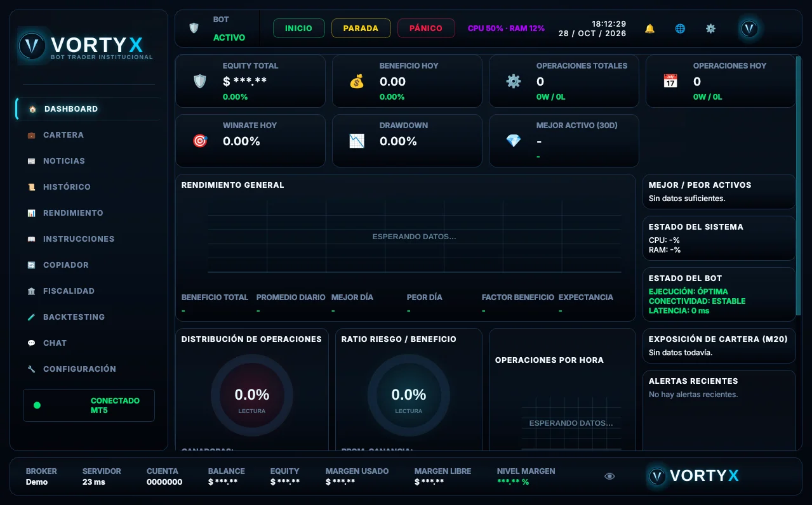Click the Exposición de Cartera (M20) panel heading
Image resolution: width=812 pixels, height=505 pixels.
click(718, 339)
